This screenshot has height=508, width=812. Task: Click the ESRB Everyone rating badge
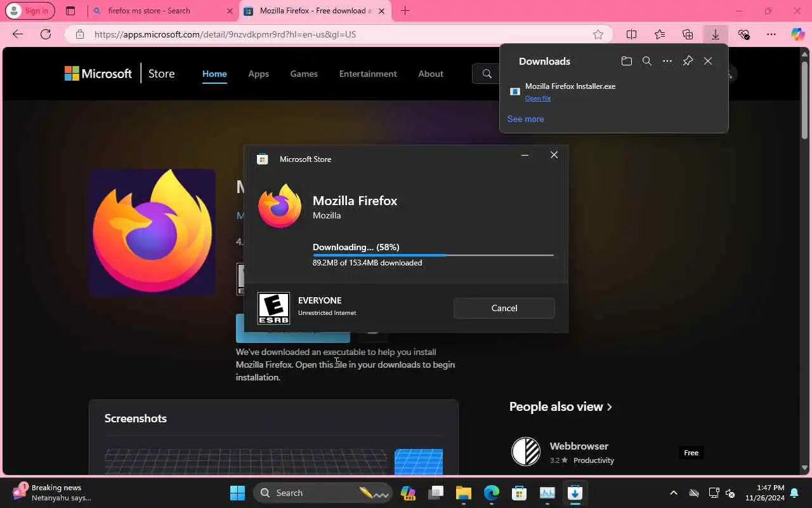click(273, 308)
